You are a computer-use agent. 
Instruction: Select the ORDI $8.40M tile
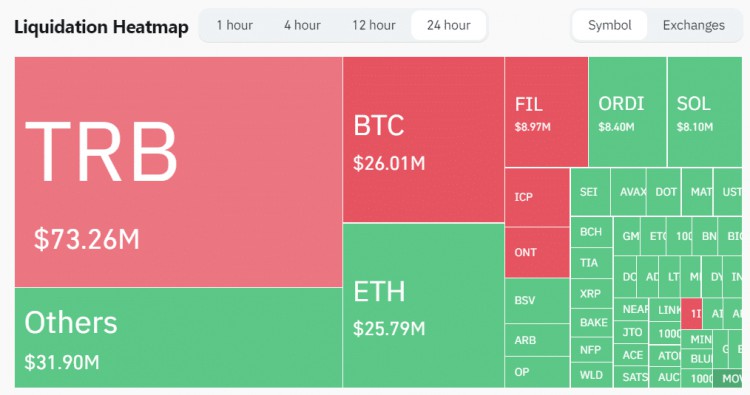628,112
